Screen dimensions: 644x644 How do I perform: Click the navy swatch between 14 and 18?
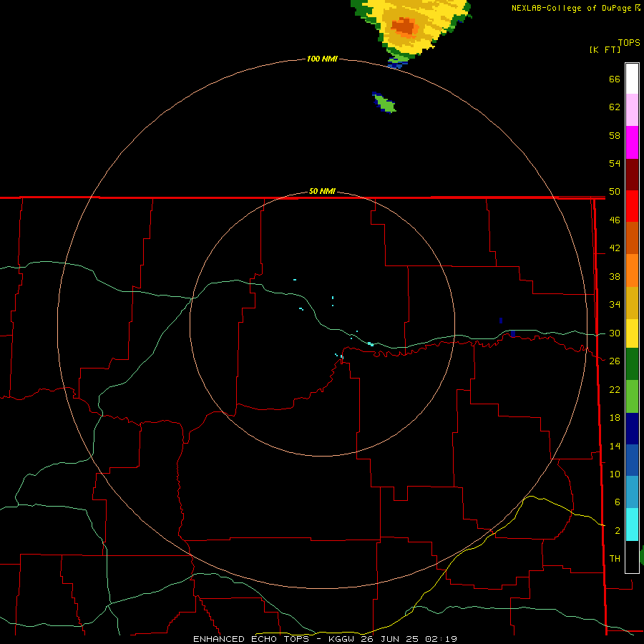click(632, 429)
